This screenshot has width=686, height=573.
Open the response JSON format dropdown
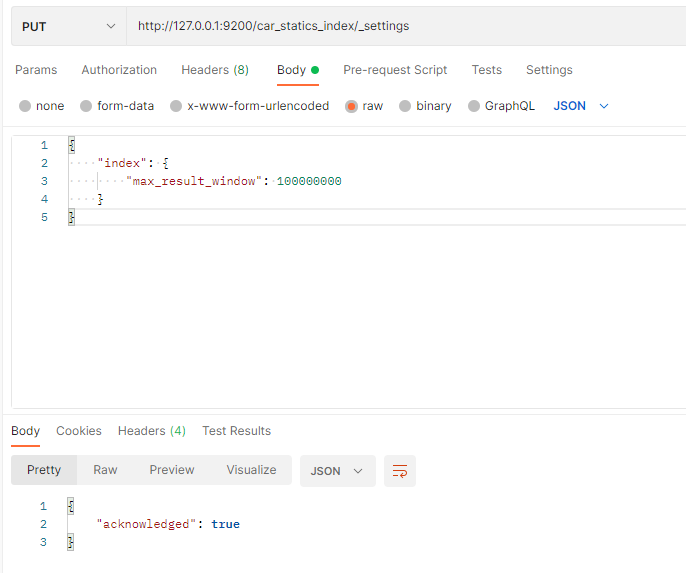(x=337, y=471)
